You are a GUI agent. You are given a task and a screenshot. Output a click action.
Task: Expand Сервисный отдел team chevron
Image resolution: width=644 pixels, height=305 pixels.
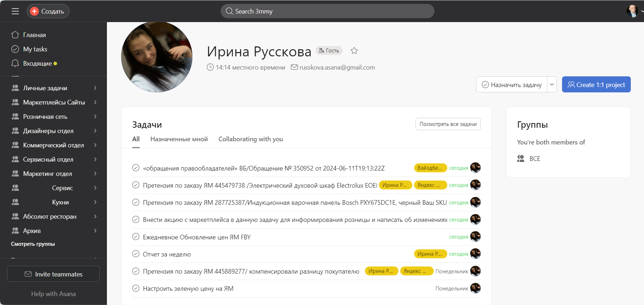pyautogui.click(x=95, y=159)
